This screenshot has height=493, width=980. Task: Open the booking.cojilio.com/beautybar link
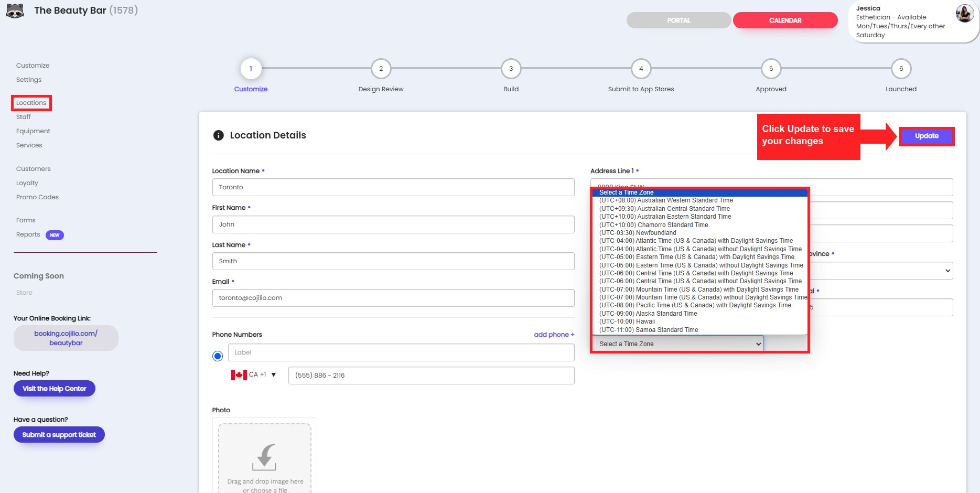point(66,338)
